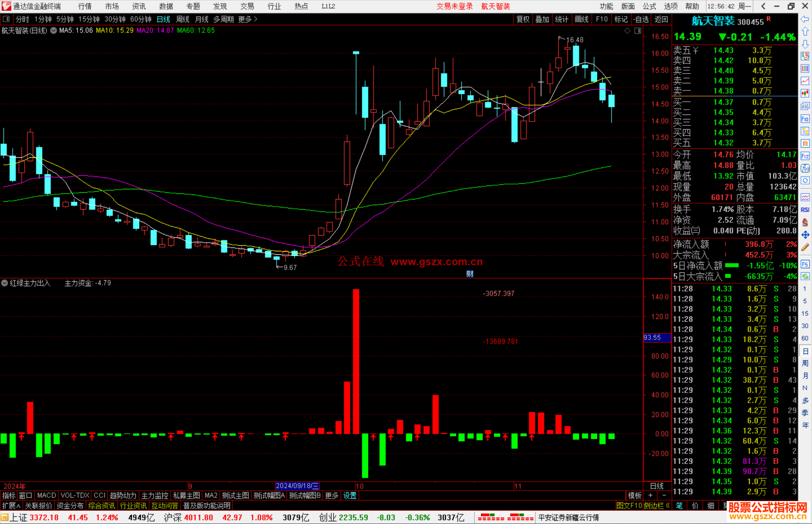Open the red trend line chart icon
This screenshot has width=812, height=524.
[805, 81]
